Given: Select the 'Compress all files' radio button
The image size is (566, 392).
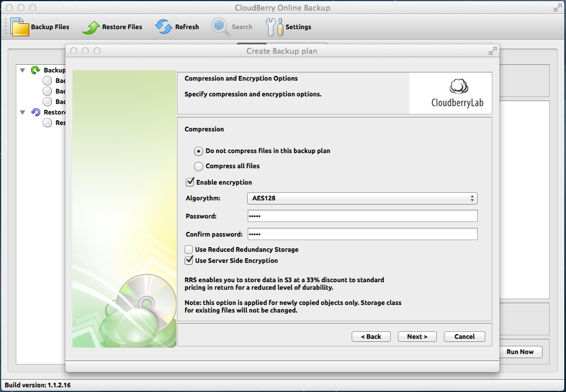Looking at the screenshot, I should 199,166.
